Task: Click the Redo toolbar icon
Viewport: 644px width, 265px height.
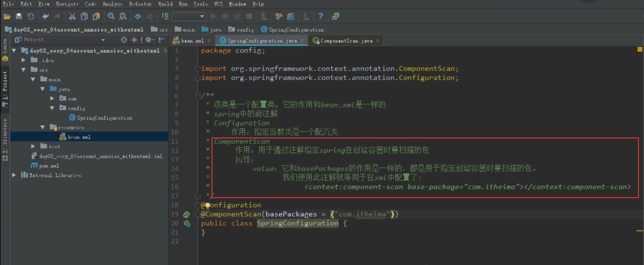Action: coord(57,17)
